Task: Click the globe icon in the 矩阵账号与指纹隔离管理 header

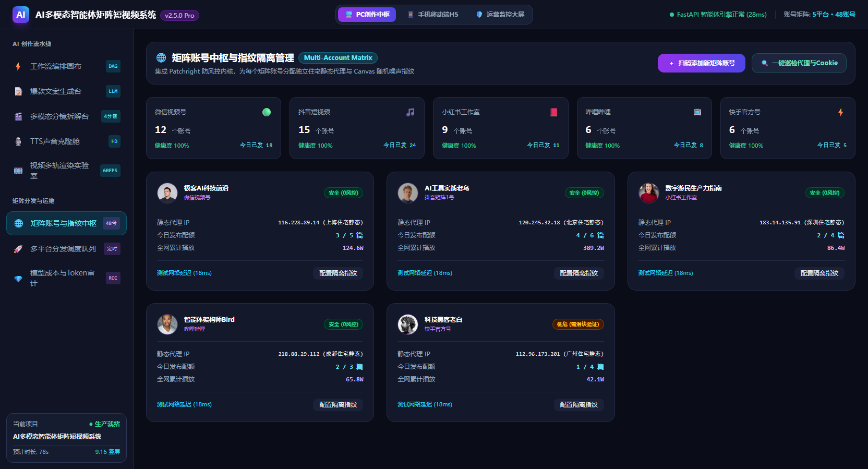Action: click(x=161, y=58)
